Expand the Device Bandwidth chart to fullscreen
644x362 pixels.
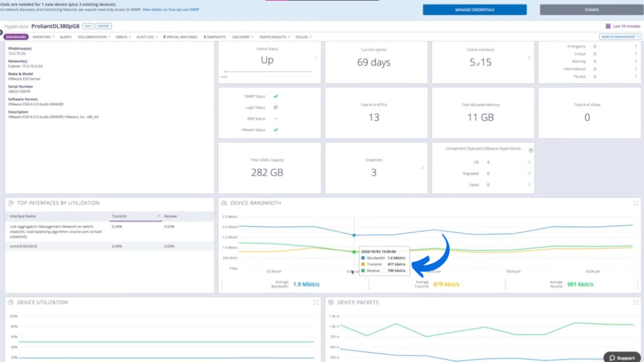click(x=636, y=203)
